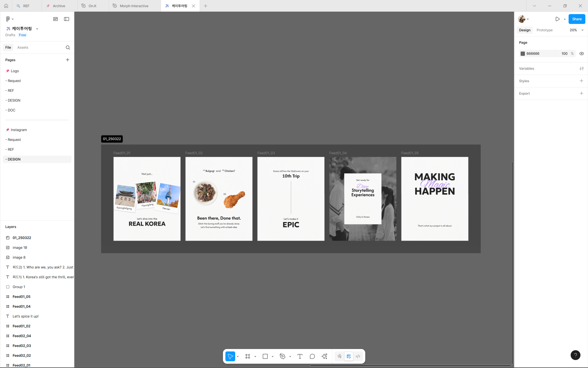This screenshot has height=368, width=588.
Task: Toggle the sidebar panel layout icon
Action: pos(66,19)
